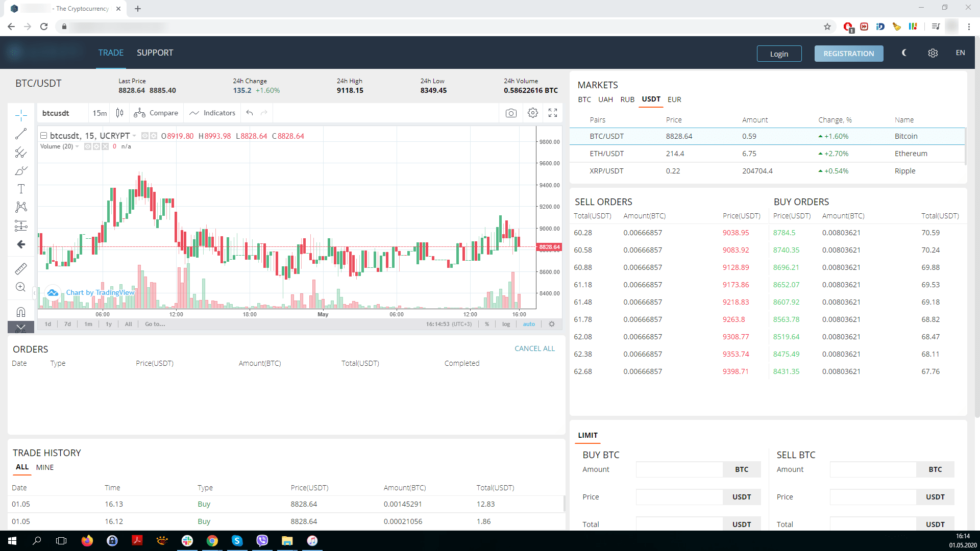This screenshot has width=980, height=551.
Task: Toggle log scale on chart
Action: [x=506, y=324]
